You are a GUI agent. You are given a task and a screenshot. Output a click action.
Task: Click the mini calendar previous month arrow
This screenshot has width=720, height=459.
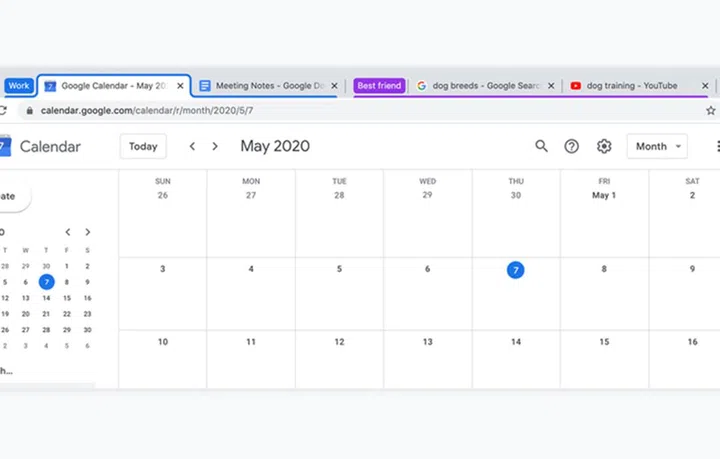67,232
